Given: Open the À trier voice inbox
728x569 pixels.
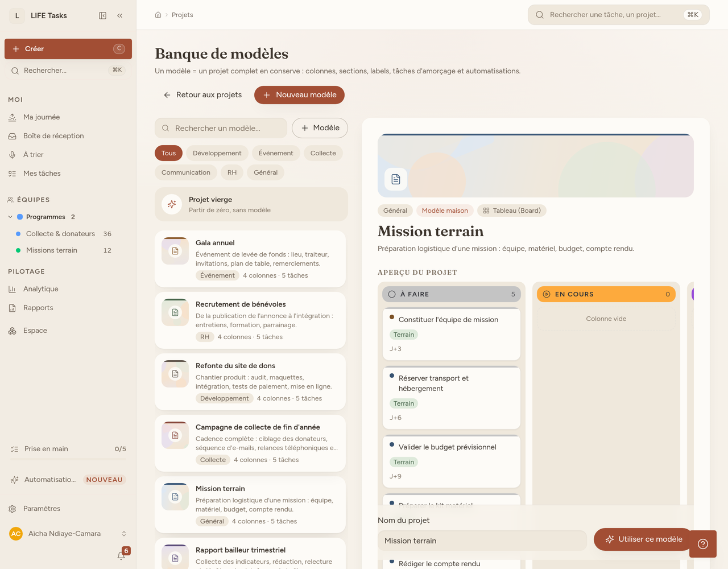Looking at the screenshot, I should pyautogui.click(x=68, y=155).
